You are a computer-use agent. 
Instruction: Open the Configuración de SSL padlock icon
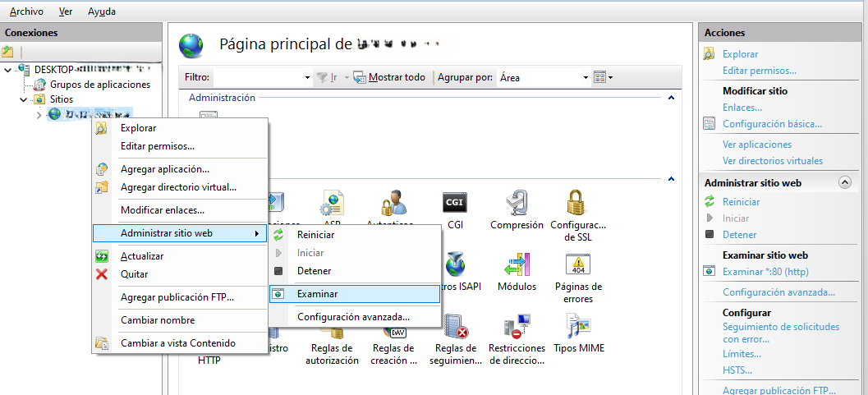point(577,202)
